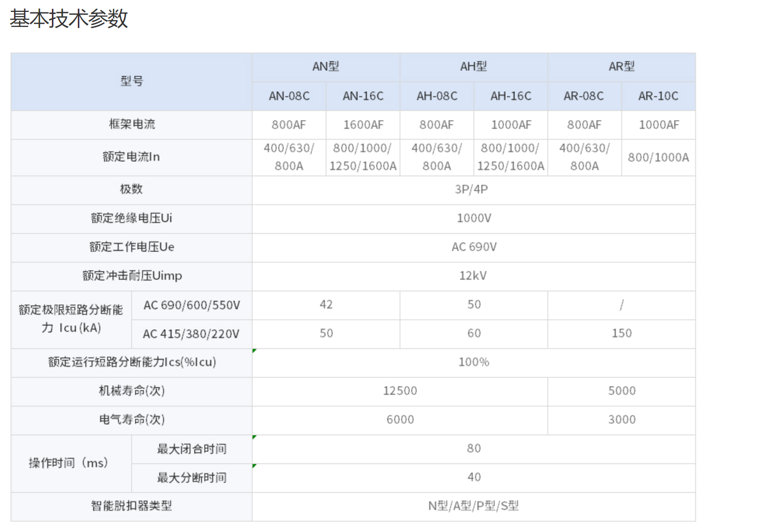The width and height of the screenshot is (766, 532).
Task: Click the 额定绝缘电压Ui row label
Action: pos(131,218)
